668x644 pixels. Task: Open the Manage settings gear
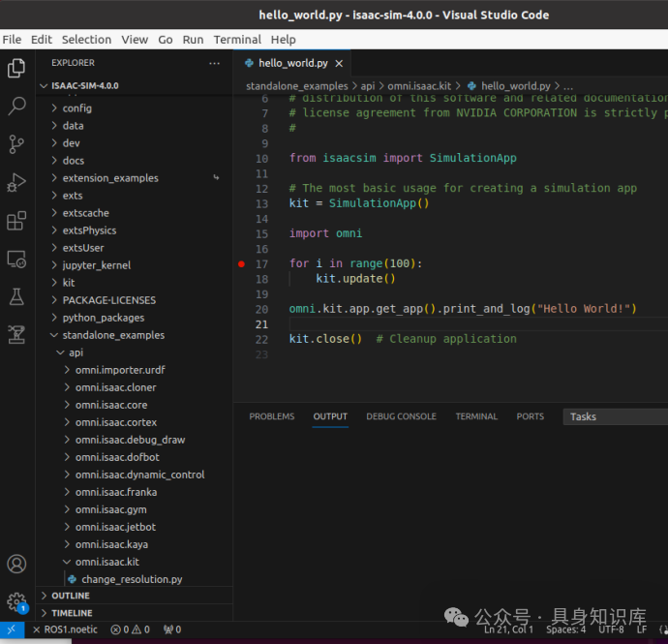point(16,601)
